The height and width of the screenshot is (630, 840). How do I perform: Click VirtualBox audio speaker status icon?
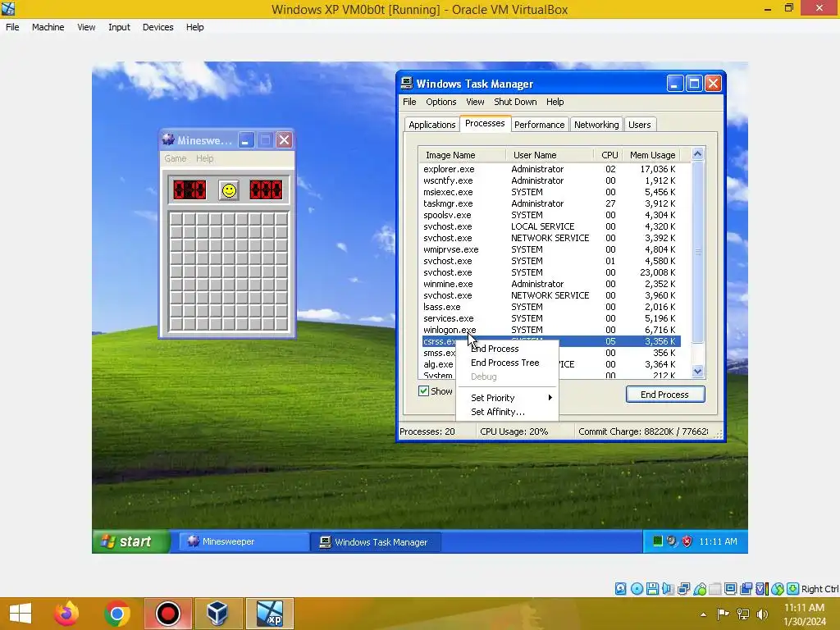pyautogui.click(x=668, y=589)
